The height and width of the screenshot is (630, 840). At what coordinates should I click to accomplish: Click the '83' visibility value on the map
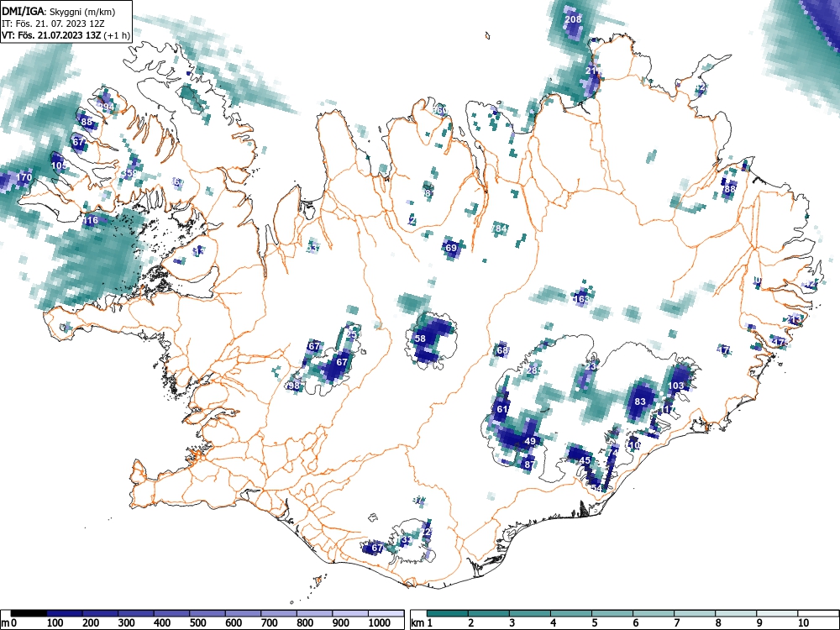639,402
